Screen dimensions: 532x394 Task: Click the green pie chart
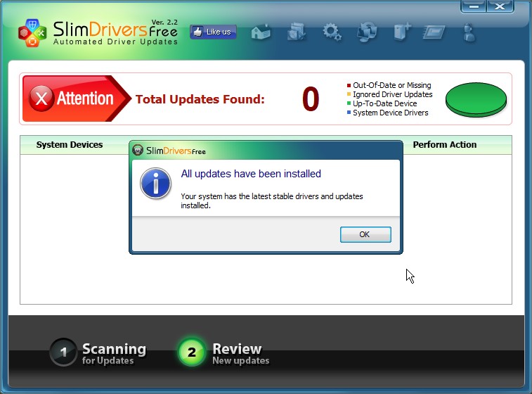(x=476, y=100)
